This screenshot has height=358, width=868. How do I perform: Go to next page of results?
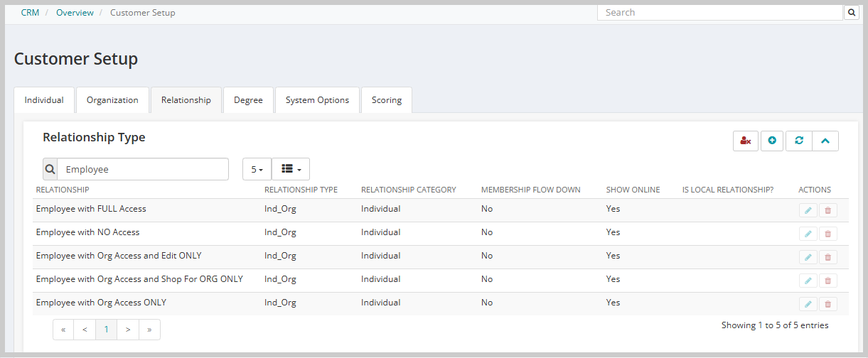point(128,330)
